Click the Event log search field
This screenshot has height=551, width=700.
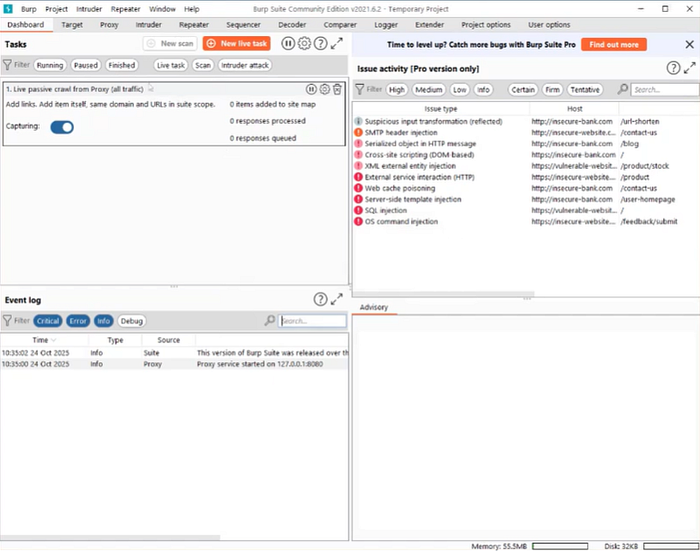[x=312, y=321]
